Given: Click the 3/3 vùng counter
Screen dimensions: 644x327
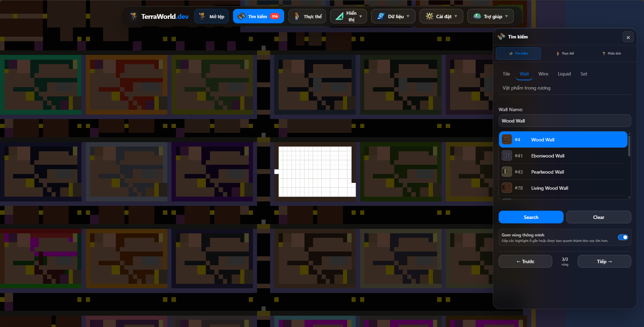Looking at the screenshot, I should 565,261.
